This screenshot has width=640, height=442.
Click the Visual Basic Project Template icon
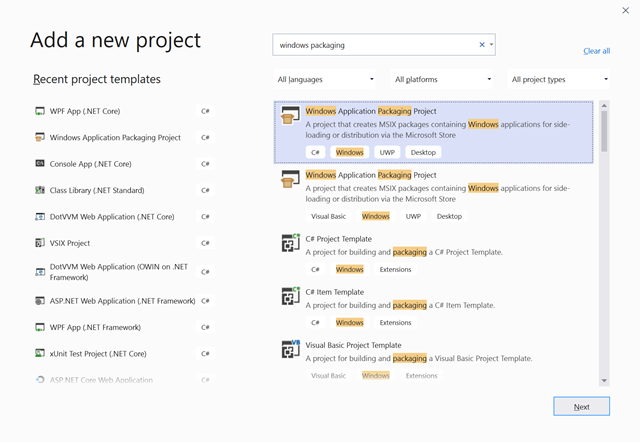(x=290, y=350)
